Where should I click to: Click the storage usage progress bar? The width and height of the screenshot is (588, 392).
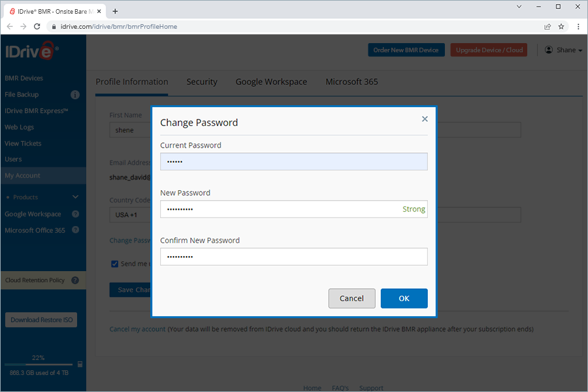click(x=39, y=365)
